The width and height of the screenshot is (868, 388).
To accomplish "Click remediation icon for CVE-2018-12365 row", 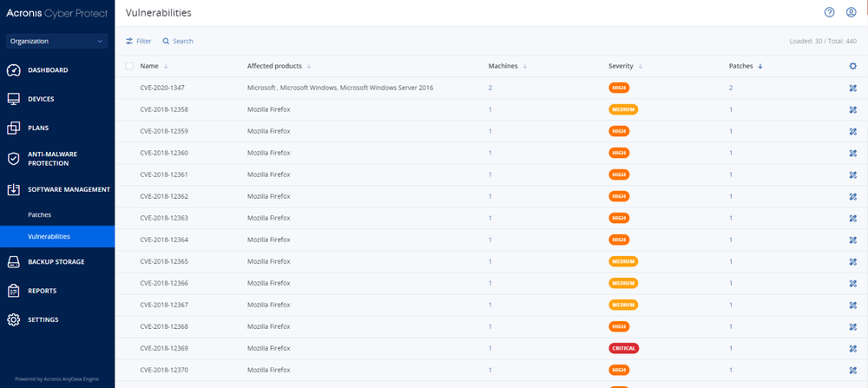I will coord(852,261).
